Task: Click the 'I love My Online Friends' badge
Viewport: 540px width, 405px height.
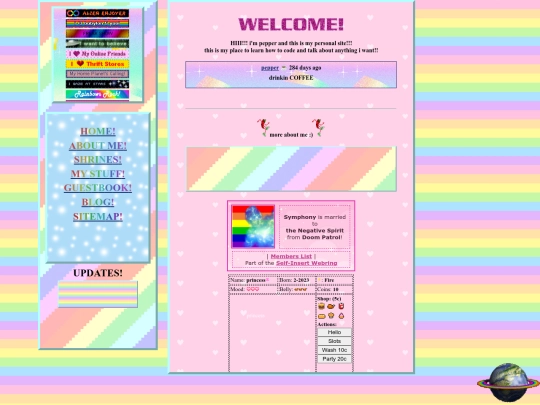Action: point(97,54)
